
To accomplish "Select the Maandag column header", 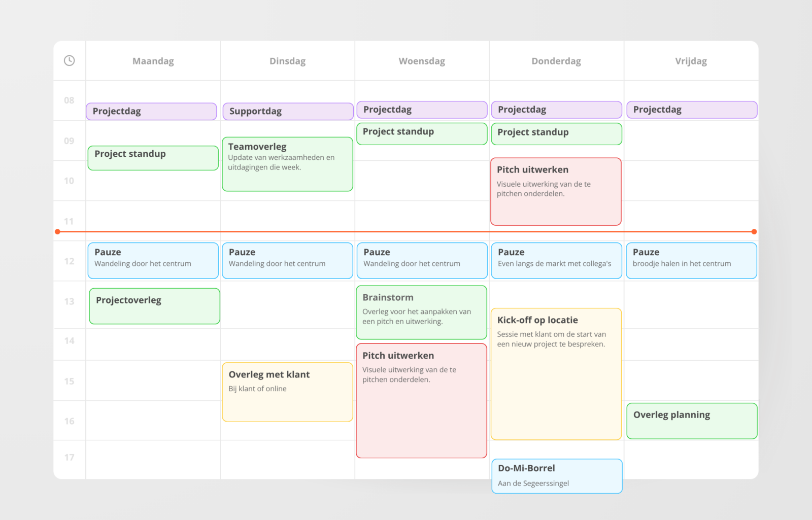I will 153,61.
